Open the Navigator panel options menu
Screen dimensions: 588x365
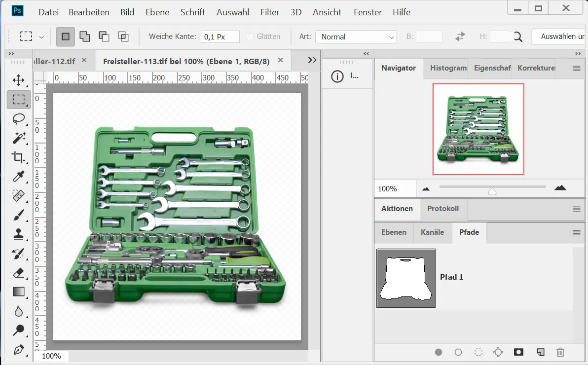576,69
